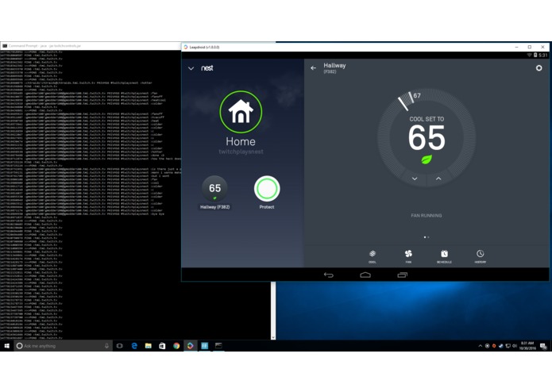552x392 pixels.
Task: Click the Cortana microphone icon
Action: click(x=106, y=346)
